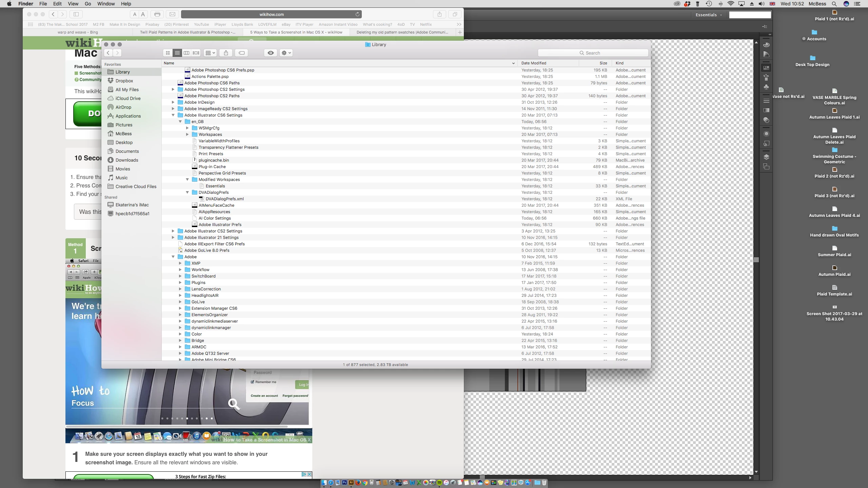Switch Finder to Cover Flow view
Screen dimensions: 868x488
tap(196, 53)
